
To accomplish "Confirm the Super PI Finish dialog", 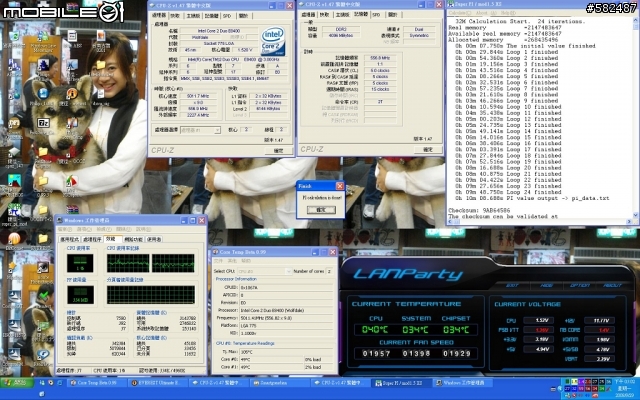I will point(321,210).
